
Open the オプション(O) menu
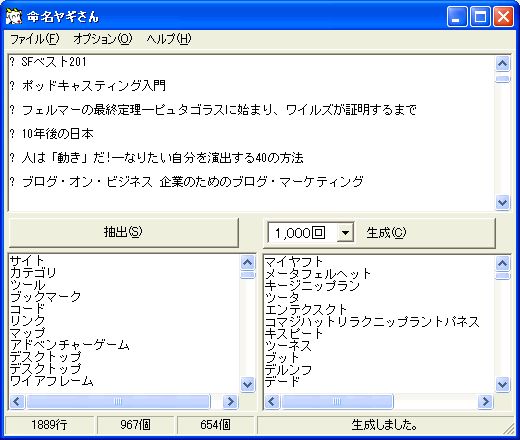103,39
